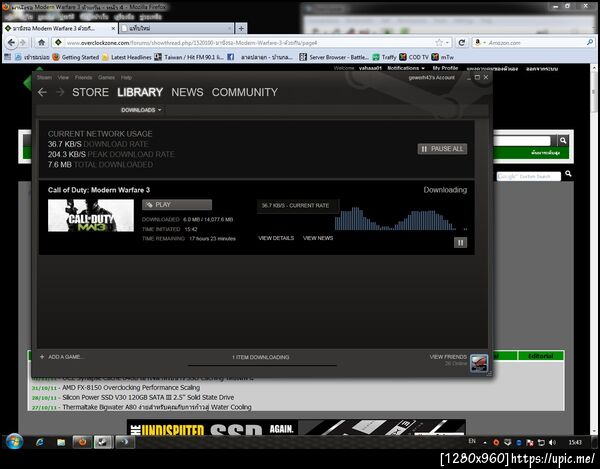
Task: Expand the DOWNLOADS dropdown in Steam
Action: [141, 110]
